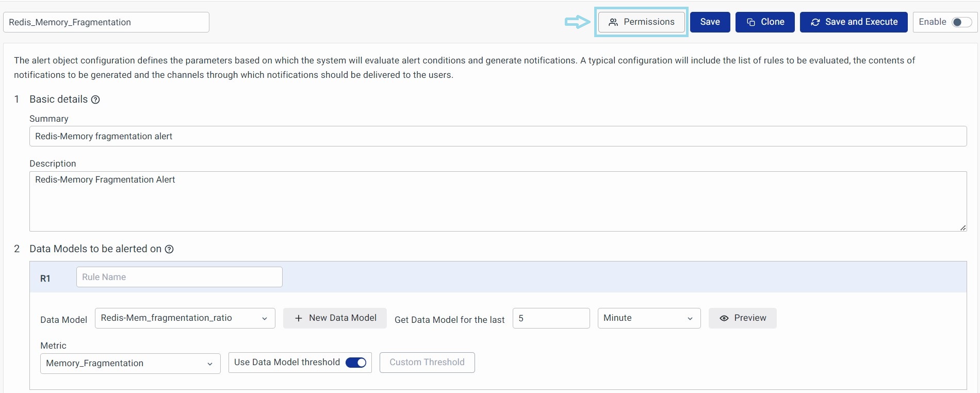Select the alert name field Redis_Memory_Fragmentation
Viewport: 980px width, 393px height.
[106, 22]
